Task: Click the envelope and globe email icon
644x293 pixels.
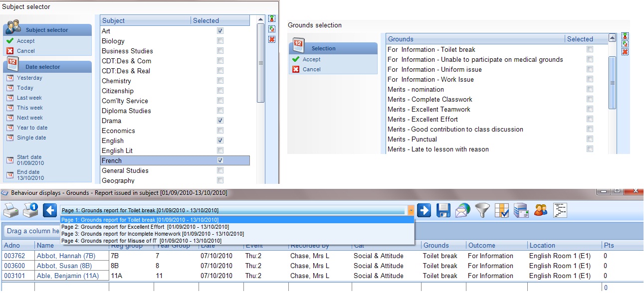Action: tap(463, 210)
